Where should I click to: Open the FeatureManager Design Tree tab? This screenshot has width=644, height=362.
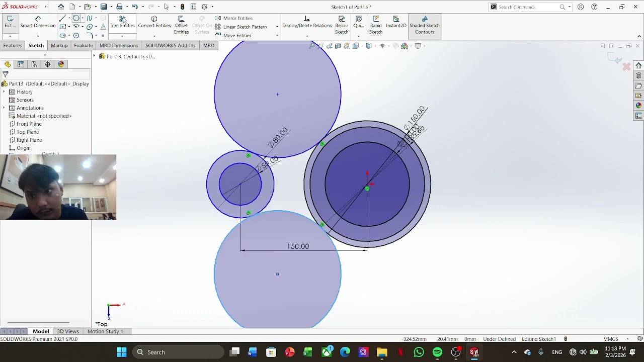(x=8, y=64)
